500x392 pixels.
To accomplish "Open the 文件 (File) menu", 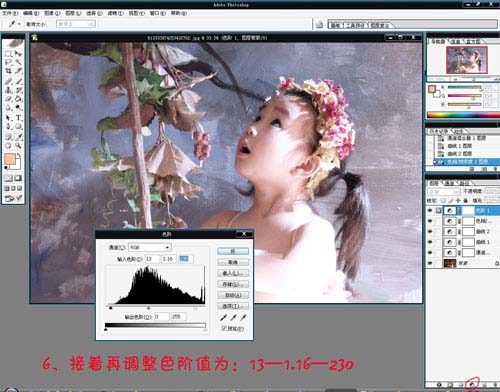I will (10, 13).
